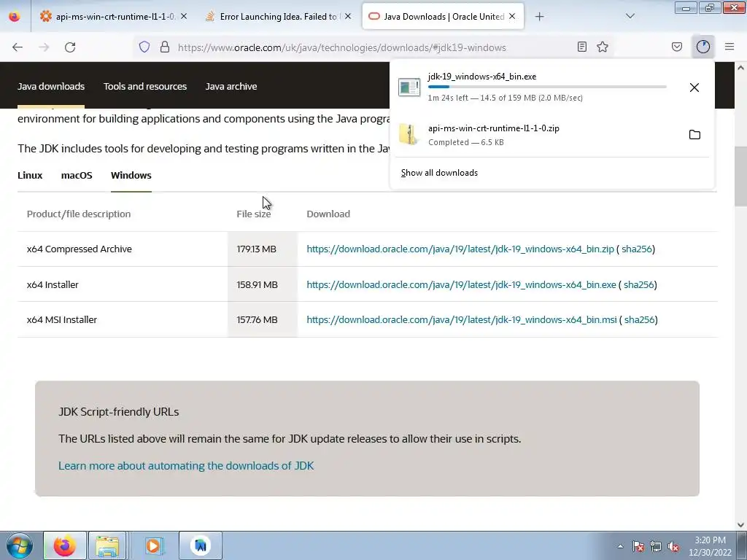The image size is (747, 560).
Task: Click the network tray icon
Action: (x=656, y=546)
